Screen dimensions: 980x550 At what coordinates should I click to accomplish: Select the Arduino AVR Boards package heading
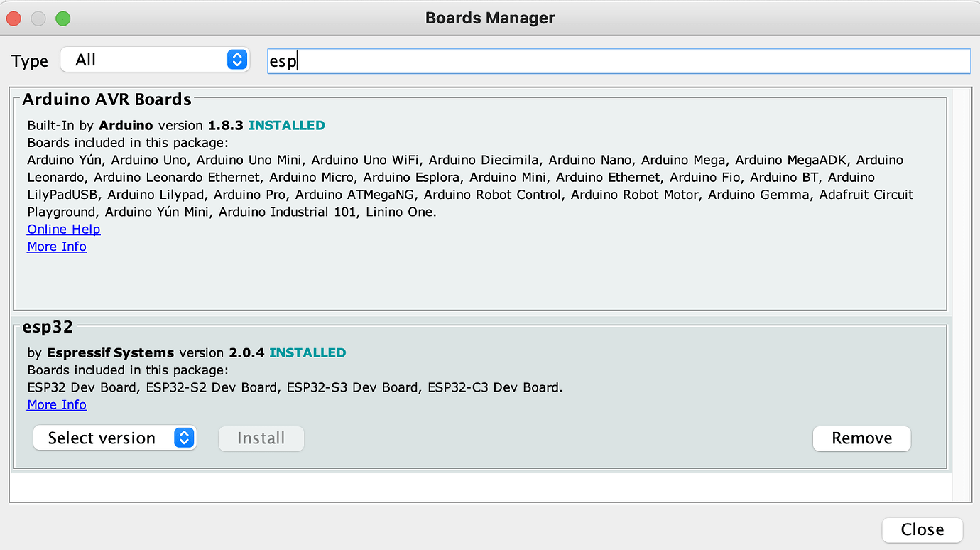pos(107,99)
